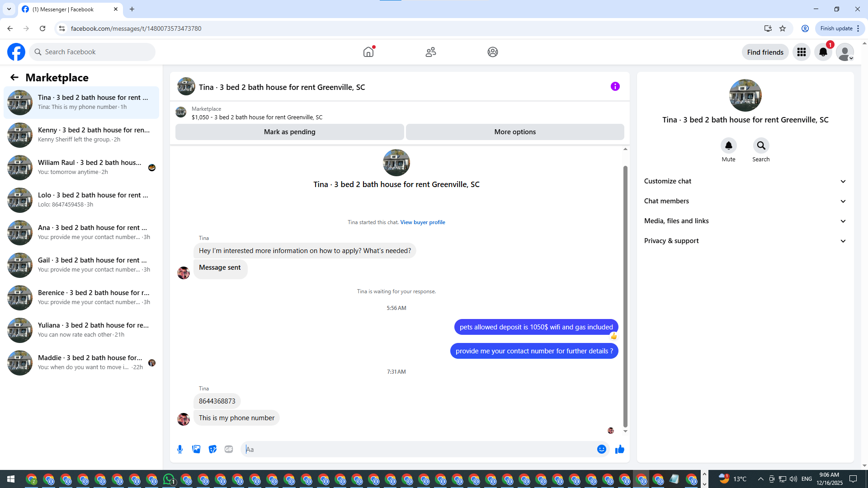This screenshot has width=868, height=488.
Task: Mute the Tina conversation
Action: pyautogui.click(x=729, y=145)
